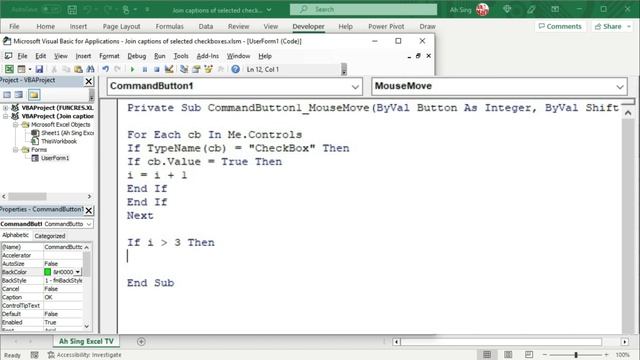Click View Code icon in Project panel
The width and height of the screenshot is (640, 360).
[7, 95]
